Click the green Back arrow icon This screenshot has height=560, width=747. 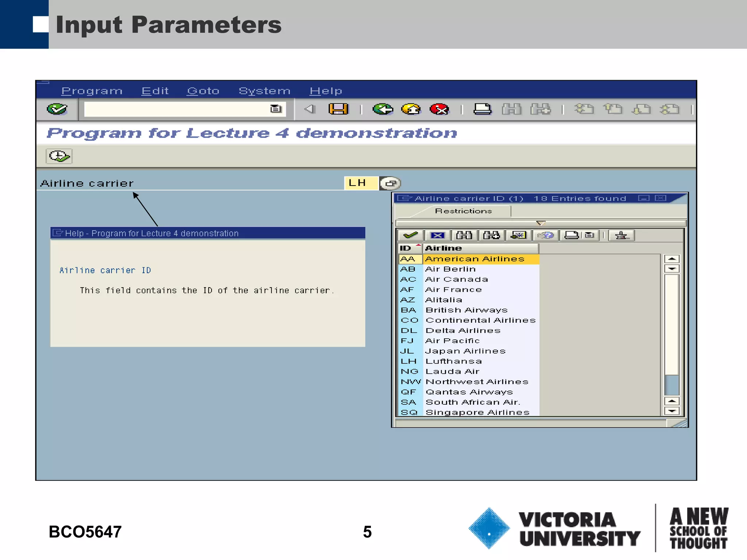(383, 109)
